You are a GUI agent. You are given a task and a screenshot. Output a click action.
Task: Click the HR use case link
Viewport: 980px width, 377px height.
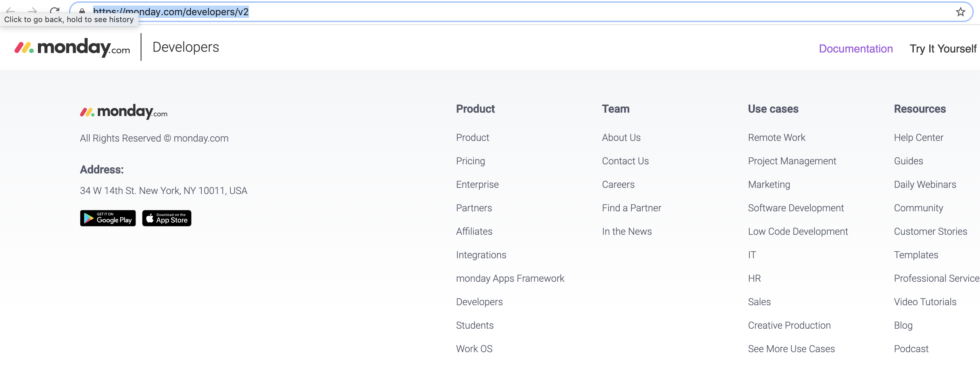754,279
